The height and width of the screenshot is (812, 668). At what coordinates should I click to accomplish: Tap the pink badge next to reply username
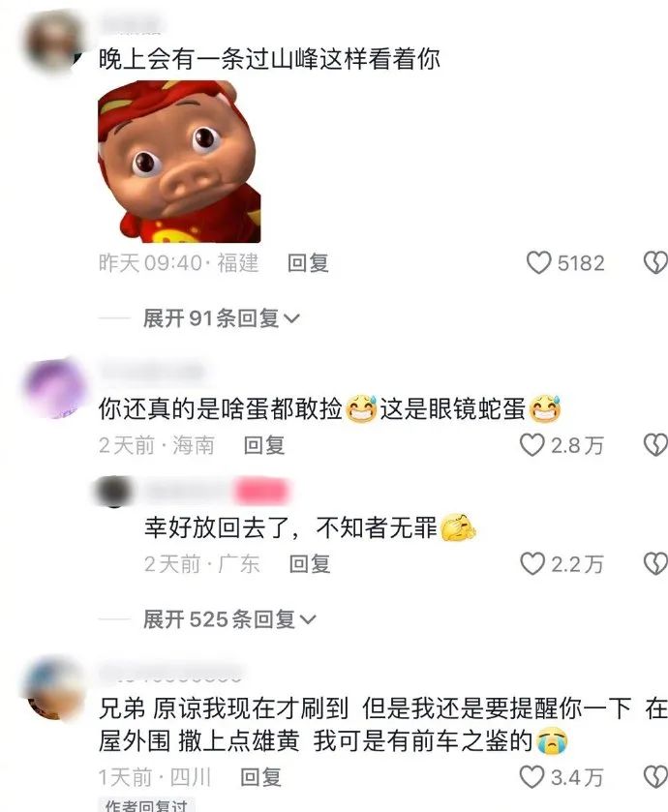(x=260, y=492)
